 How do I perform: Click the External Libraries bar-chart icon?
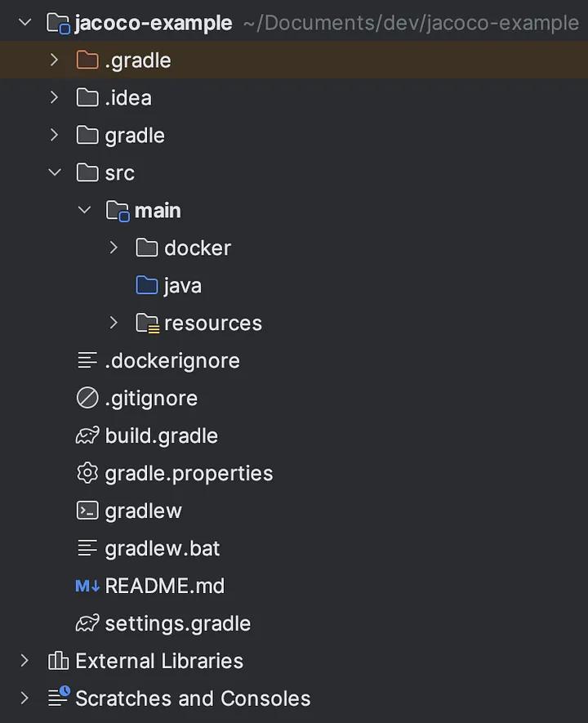pyautogui.click(x=58, y=661)
